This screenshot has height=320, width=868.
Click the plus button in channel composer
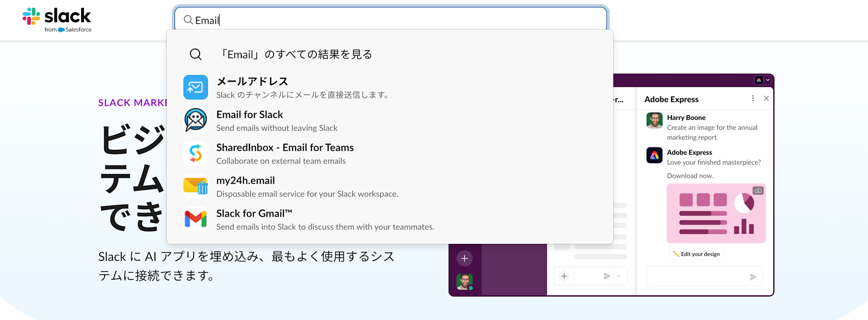pyautogui.click(x=564, y=276)
